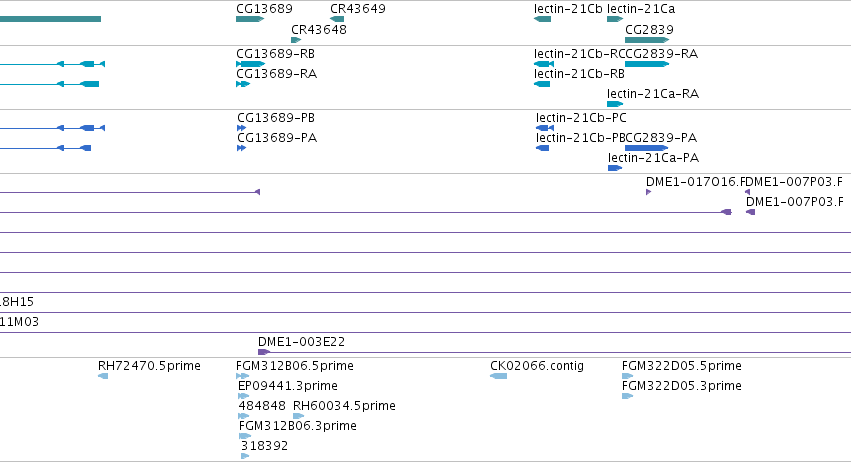The height and width of the screenshot is (462, 851).
Task: Click the DME1-017O16.F BAC end label
Action: click(693, 182)
